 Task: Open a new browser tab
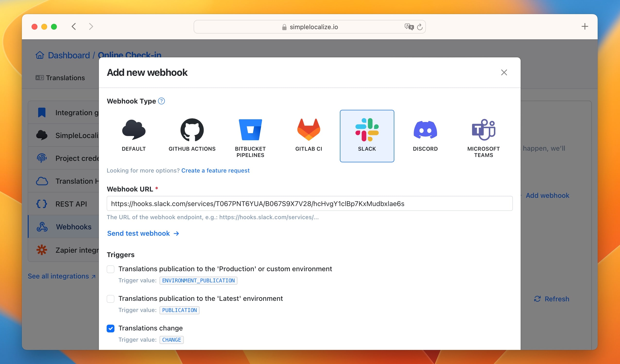tap(585, 26)
